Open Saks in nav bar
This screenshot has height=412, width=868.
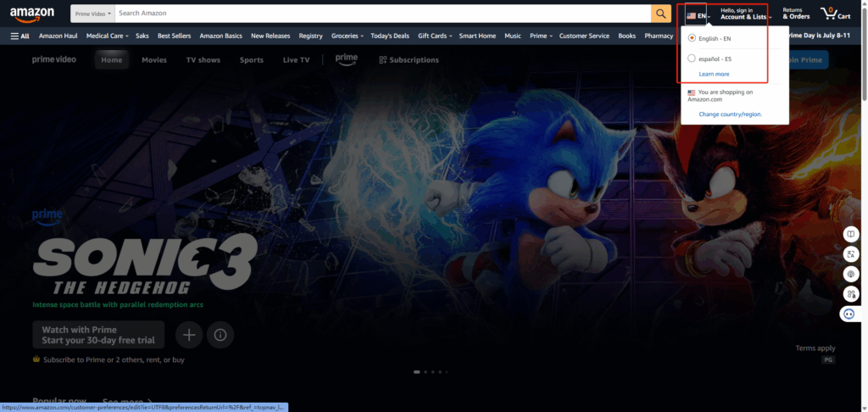142,36
